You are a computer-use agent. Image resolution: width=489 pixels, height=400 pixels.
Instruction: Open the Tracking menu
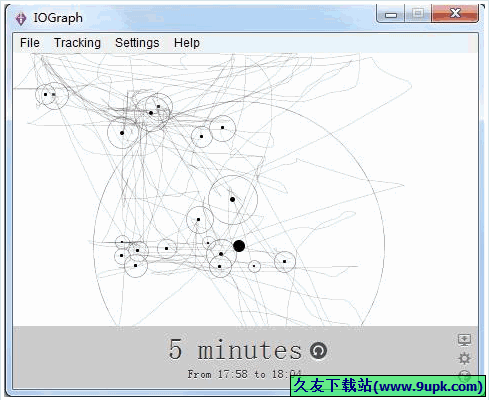tap(77, 43)
